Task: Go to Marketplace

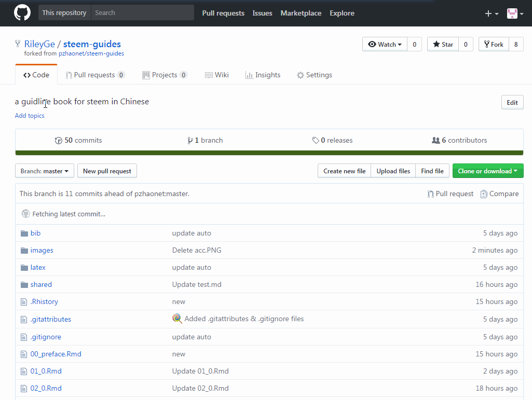Action: pyautogui.click(x=301, y=13)
